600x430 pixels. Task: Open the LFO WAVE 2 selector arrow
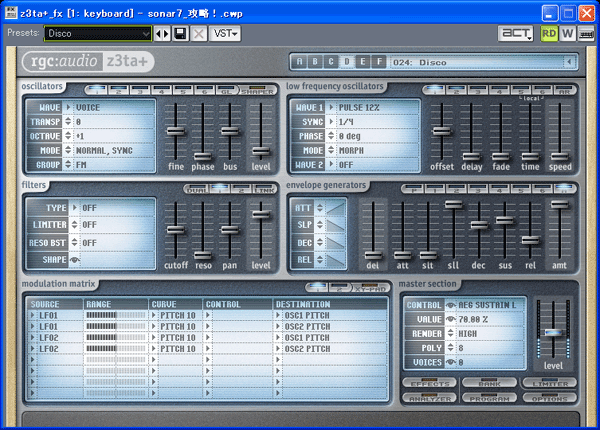[x=331, y=165]
